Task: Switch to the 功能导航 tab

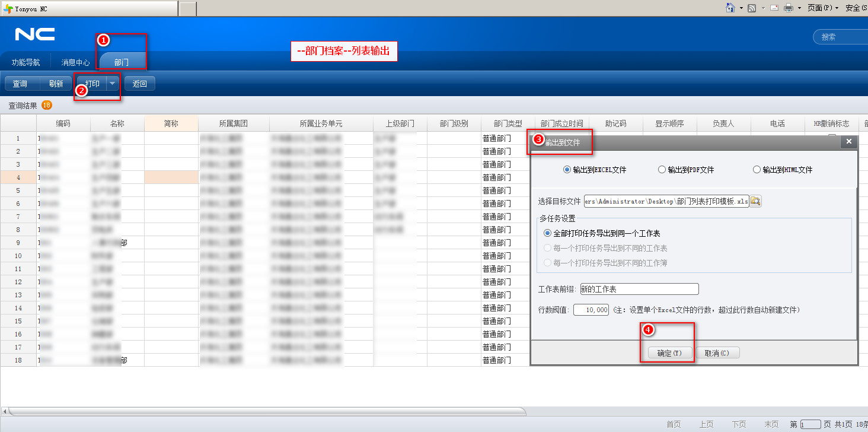Action: coord(26,62)
